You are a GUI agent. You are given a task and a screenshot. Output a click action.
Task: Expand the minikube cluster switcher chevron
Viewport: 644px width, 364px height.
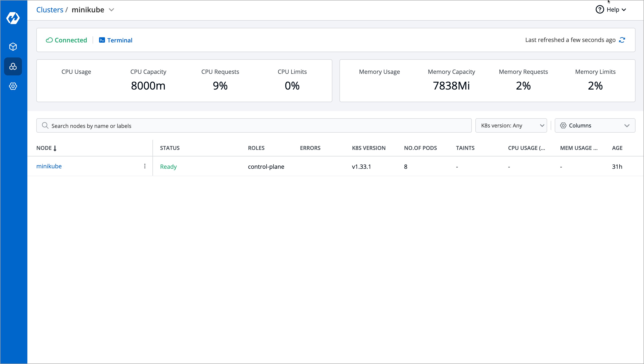click(111, 10)
